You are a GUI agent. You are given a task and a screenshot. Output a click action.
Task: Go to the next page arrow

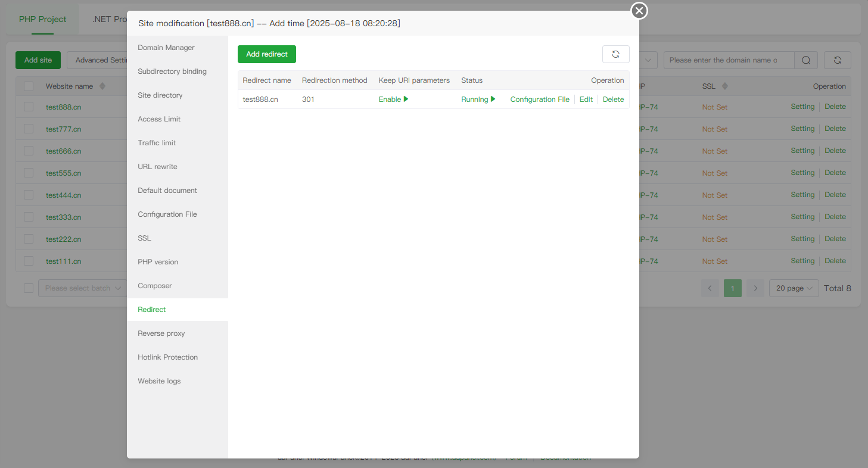point(755,288)
